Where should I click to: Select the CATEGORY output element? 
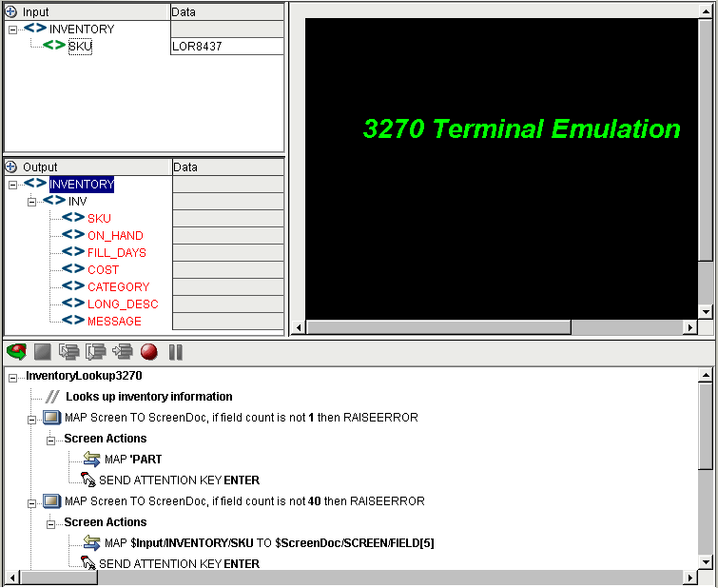point(119,287)
